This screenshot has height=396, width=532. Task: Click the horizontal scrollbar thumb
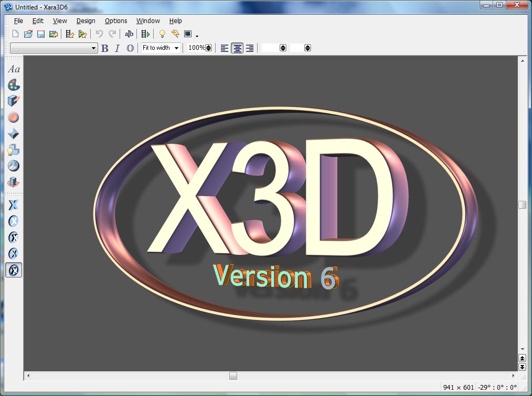233,376
